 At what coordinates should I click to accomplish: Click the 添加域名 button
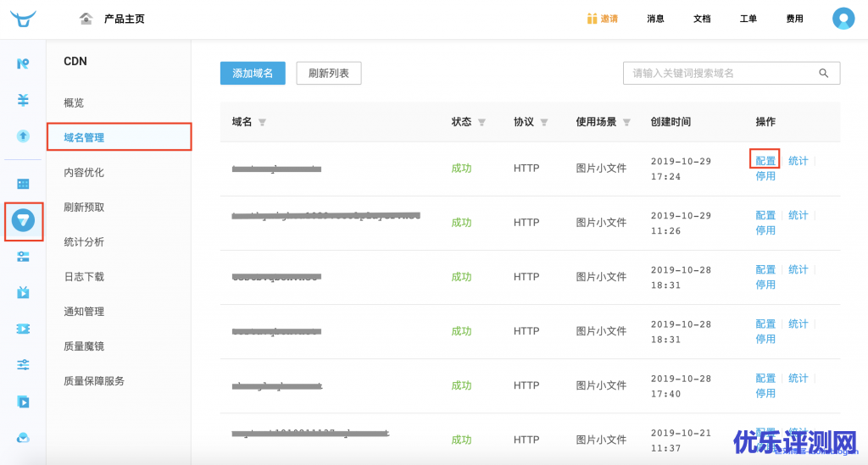point(253,73)
